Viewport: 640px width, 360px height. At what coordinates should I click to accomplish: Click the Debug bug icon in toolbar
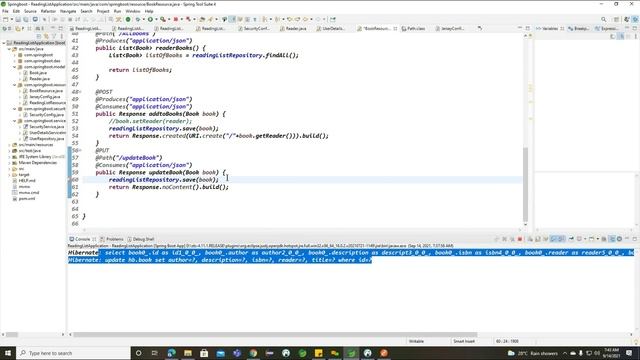pyautogui.click(x=138, y=19)
